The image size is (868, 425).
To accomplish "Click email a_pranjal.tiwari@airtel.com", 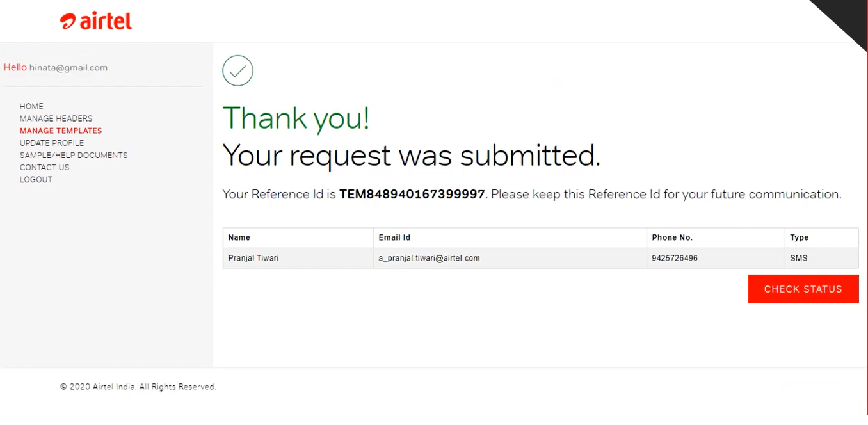I will pos(429,258).
